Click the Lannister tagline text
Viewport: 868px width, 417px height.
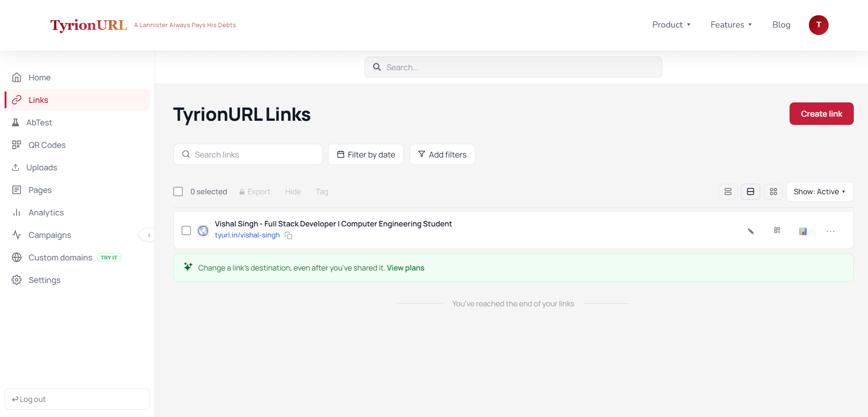click(185, 25)
